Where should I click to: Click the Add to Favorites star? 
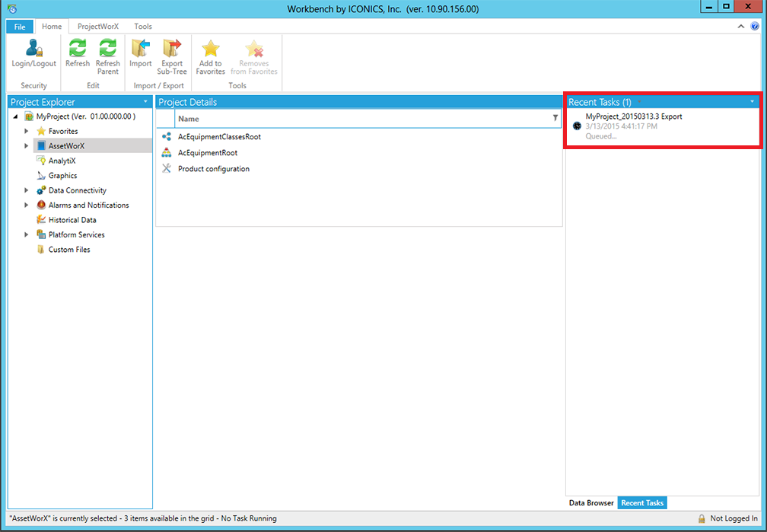pos(210,49)
